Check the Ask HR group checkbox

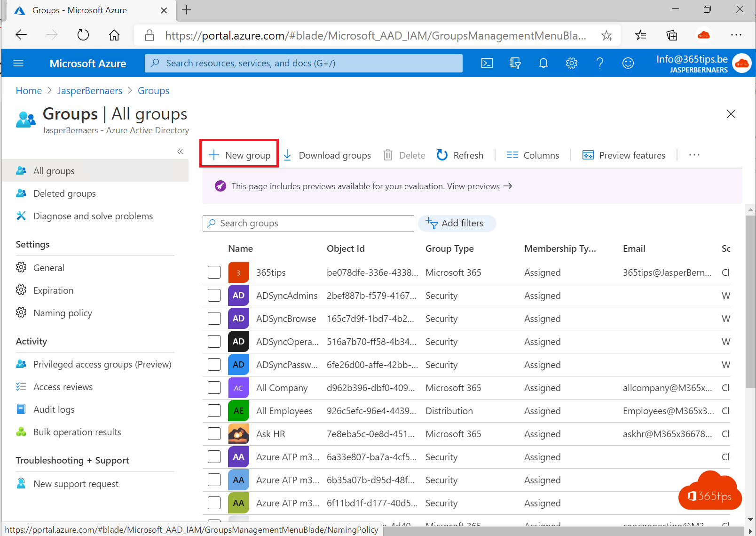click(x=214, y=433)
